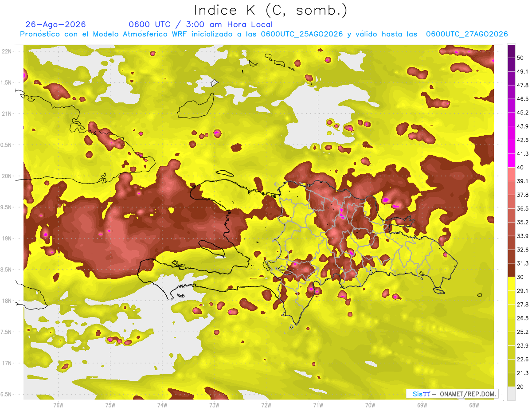Click the "21N" latitude label
The width and height of the screenshot is (532, 411).
6,114
